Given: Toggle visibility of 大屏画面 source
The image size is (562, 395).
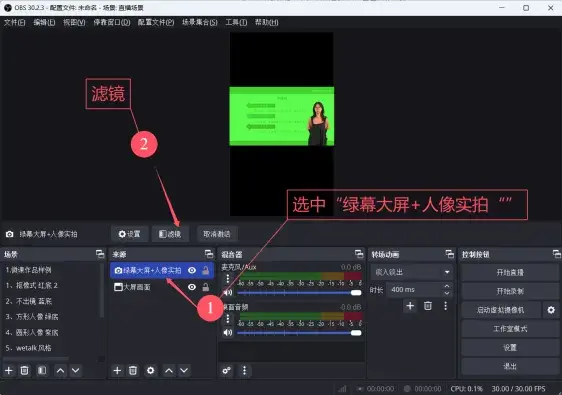Looking at the screenshot, I should (192, 287).
